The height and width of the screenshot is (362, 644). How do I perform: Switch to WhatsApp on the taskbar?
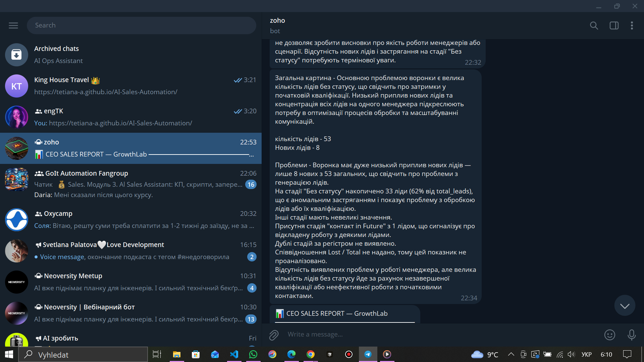click(x=253, y=354)
